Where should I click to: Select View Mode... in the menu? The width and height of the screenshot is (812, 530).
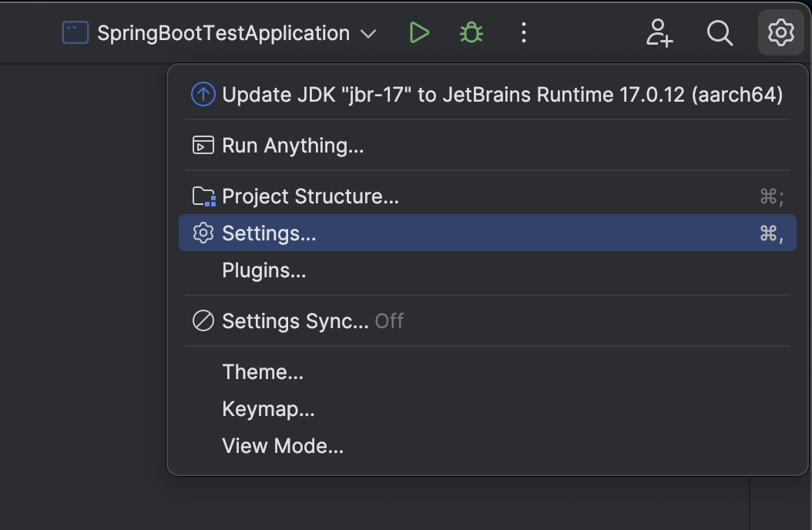282,446
